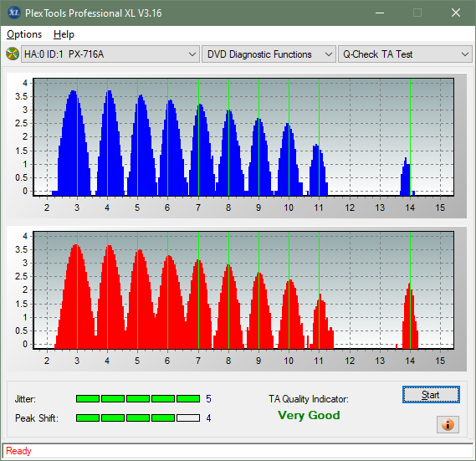The image size is (476, 461).
Task: Close the PlexTools Professional window
Action: (456, 13)
